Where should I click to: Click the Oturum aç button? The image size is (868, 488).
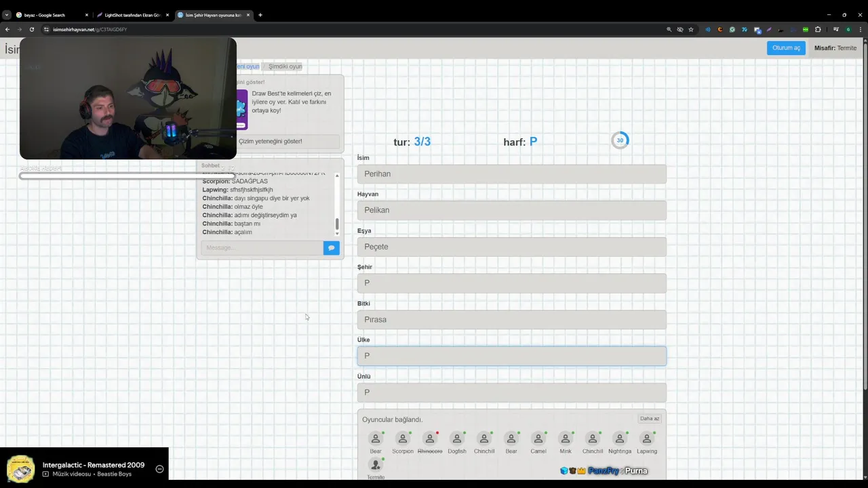coord(787,48)
